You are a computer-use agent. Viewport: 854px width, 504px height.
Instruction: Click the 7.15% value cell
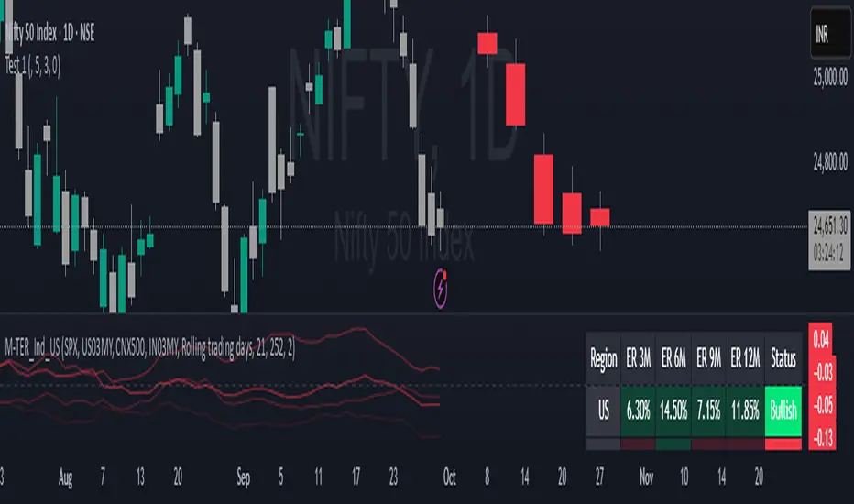[708, 411]
